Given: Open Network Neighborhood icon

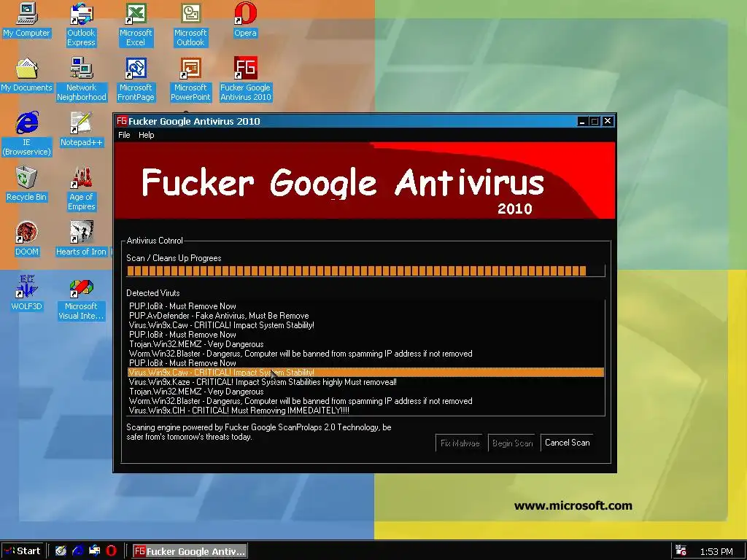Looking at the screenshot, I should (x=82, y=79).
